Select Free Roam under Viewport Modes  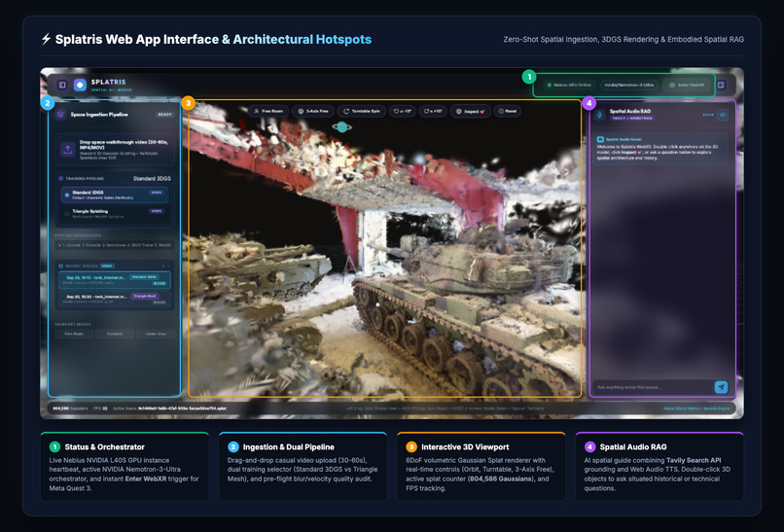coord(74,334)
